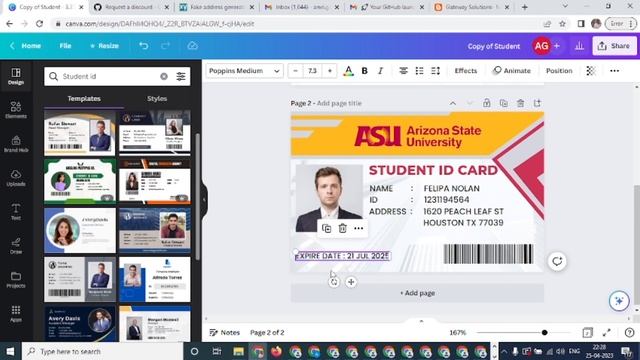Open the help question mark
Viewport: 640px width, 360px height.
click(629, 333)
